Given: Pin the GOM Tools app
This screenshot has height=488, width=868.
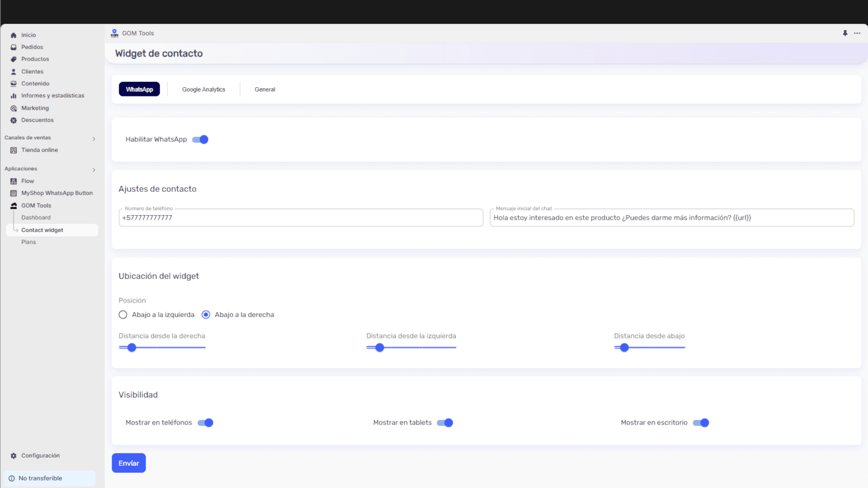Looking at the screenshot, I should click(845, 33).
